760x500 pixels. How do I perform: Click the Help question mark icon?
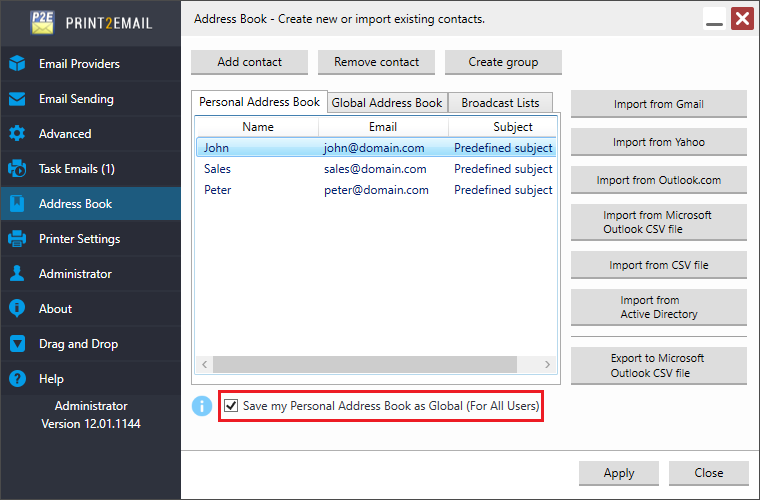(x=17, y=378)
